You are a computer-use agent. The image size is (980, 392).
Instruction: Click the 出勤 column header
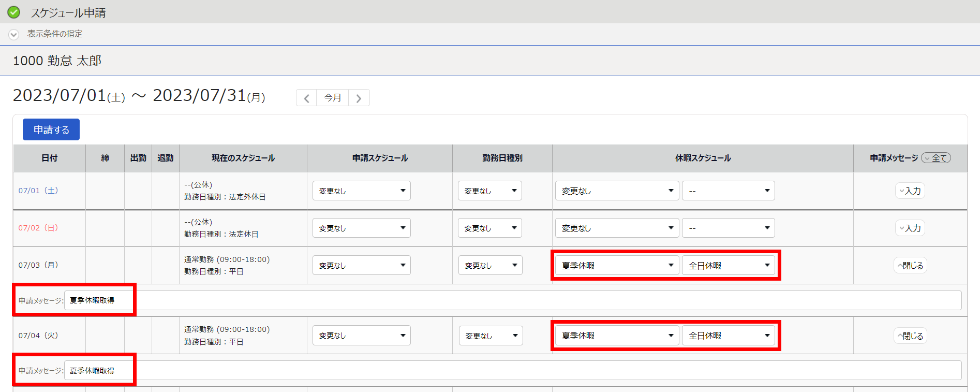pyautogui.click(x=138, y=158)
